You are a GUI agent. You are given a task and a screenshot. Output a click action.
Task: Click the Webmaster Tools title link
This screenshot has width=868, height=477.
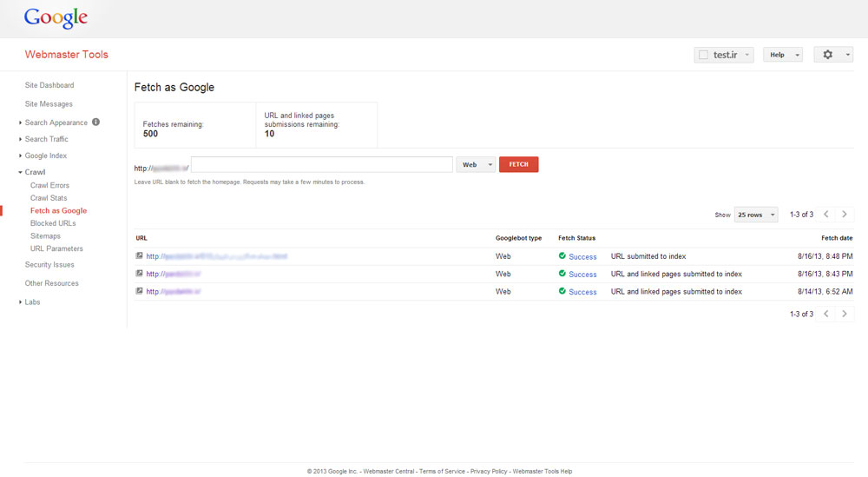pyautogui.click(x=67, y=54)
